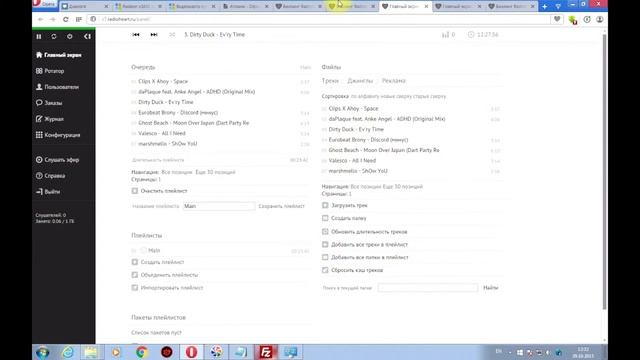Tick the Создать папку checkbox

[325, 218]
